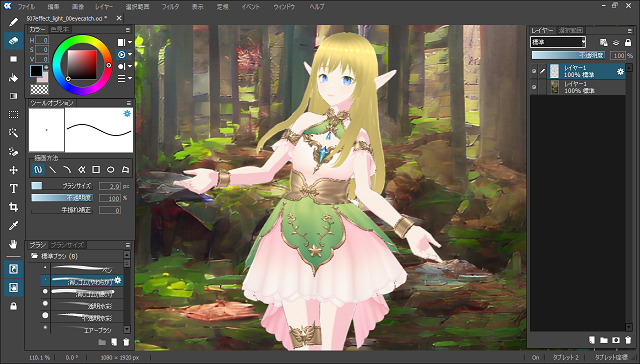Hide the top レイヤー1 layer
This screenshot has height=364, width=640.
[534, 71]
